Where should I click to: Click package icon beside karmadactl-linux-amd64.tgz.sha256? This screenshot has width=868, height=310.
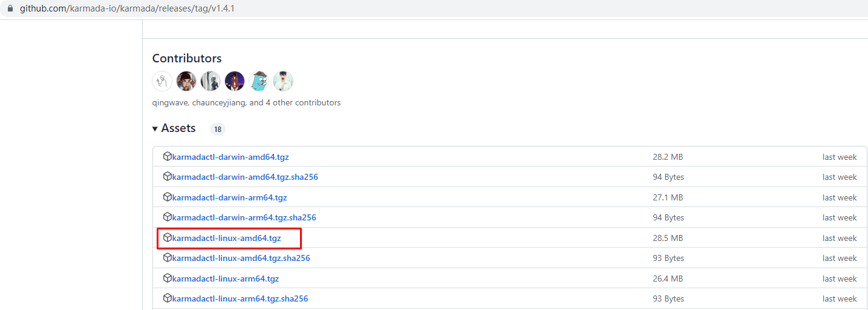pyautogui.click(x=168, y=257)
